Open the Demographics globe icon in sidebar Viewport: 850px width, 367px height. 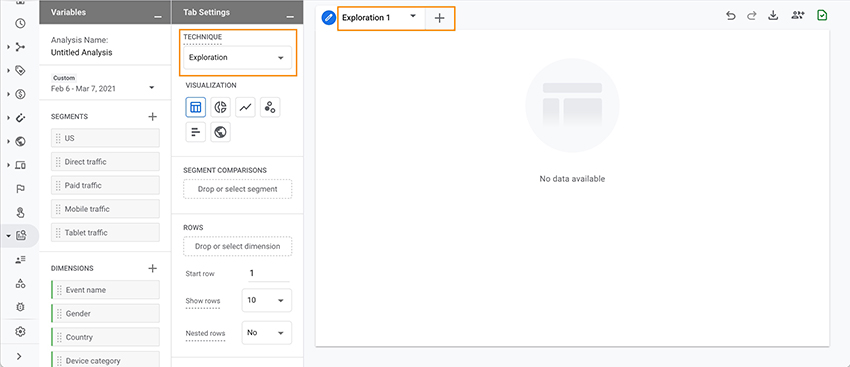point(20,141)
